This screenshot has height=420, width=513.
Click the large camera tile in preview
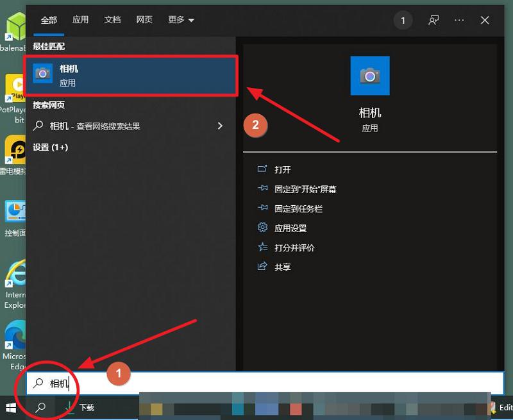pos(370,76)
